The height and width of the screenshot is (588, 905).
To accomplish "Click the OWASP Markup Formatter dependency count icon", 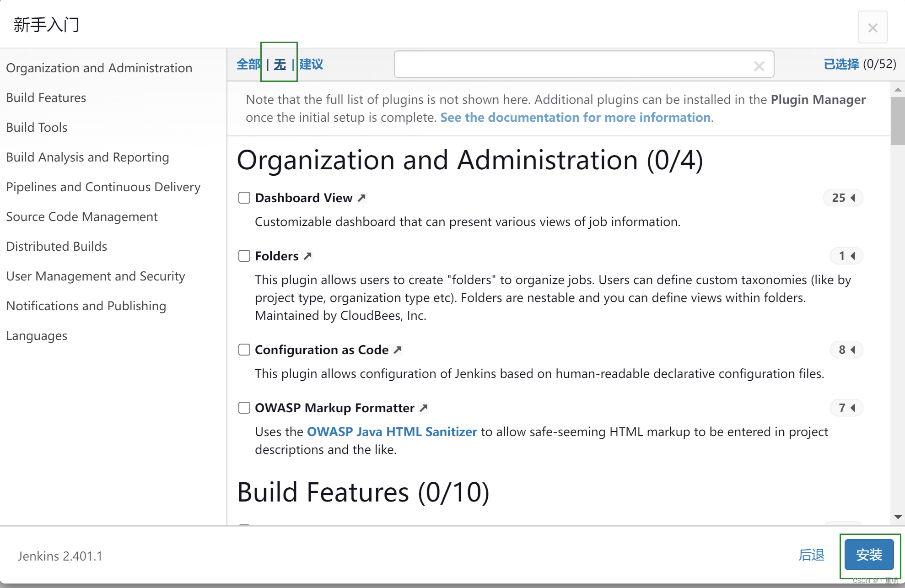I will (x=846, y=408).
